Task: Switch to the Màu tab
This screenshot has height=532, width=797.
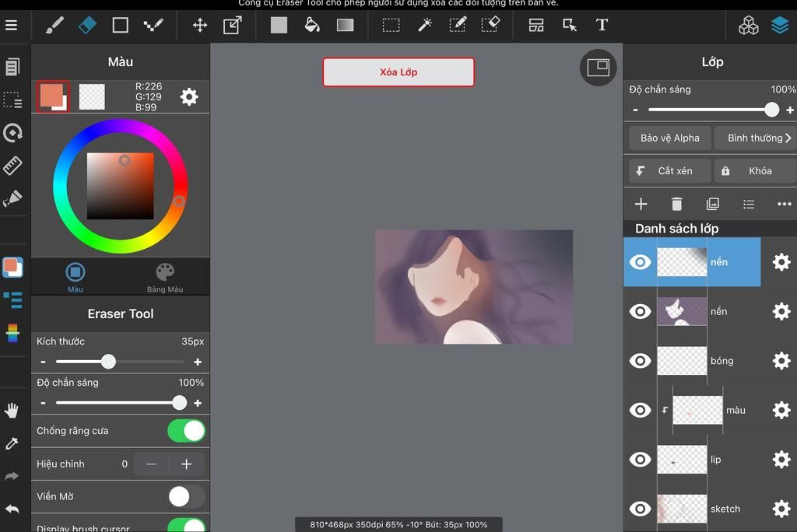Action: [75, 277]
